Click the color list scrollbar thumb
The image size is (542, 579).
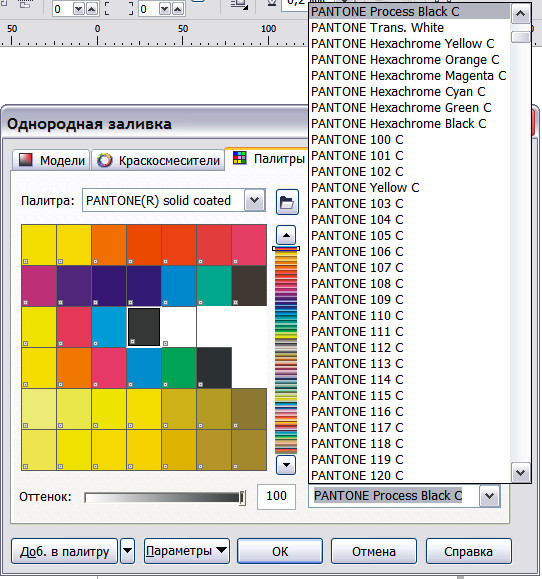tap(521, 37)
